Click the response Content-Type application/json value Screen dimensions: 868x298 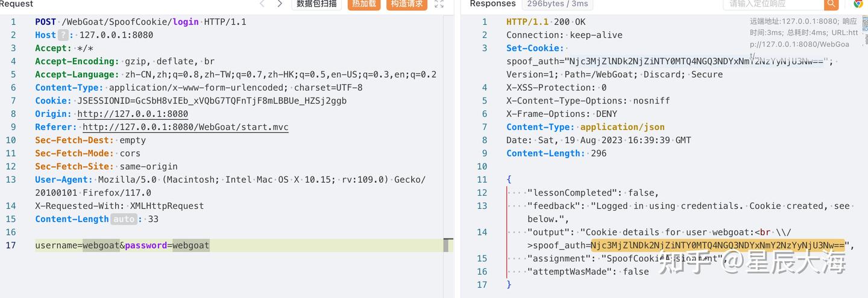click(622, 127)
